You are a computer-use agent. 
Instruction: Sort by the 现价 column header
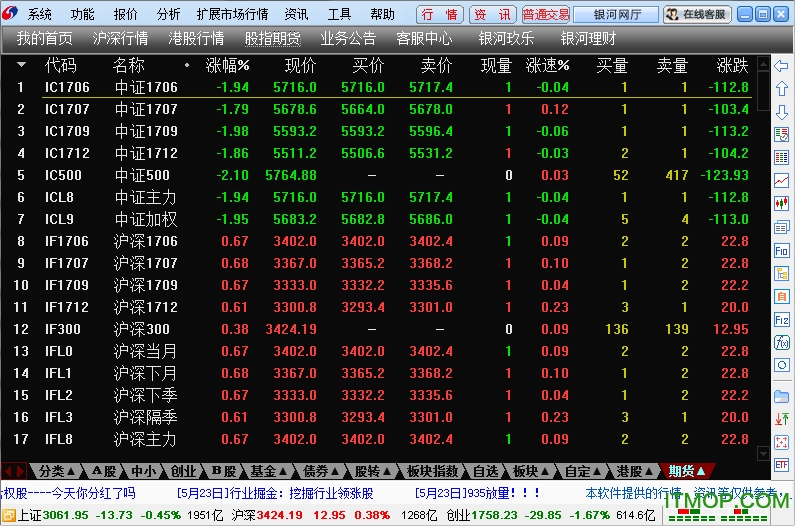point(301,65)
